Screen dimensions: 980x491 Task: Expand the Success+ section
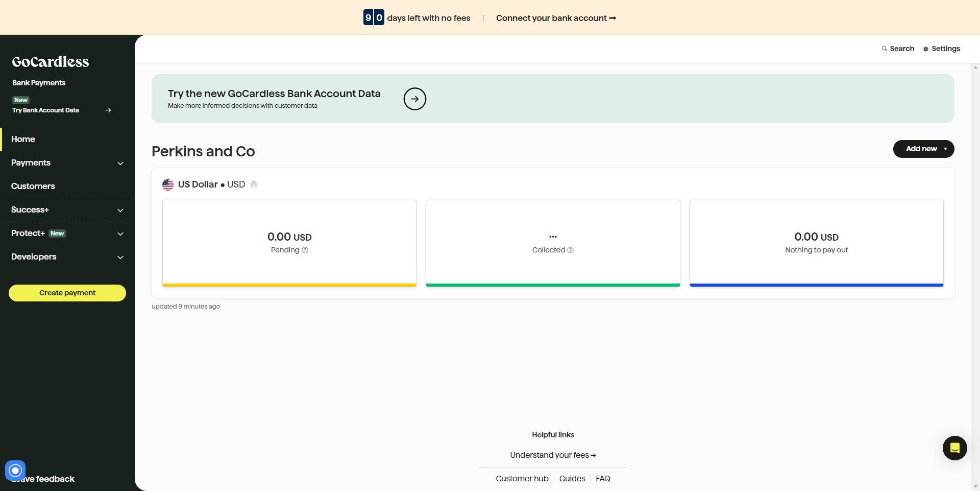pos(120,211)
